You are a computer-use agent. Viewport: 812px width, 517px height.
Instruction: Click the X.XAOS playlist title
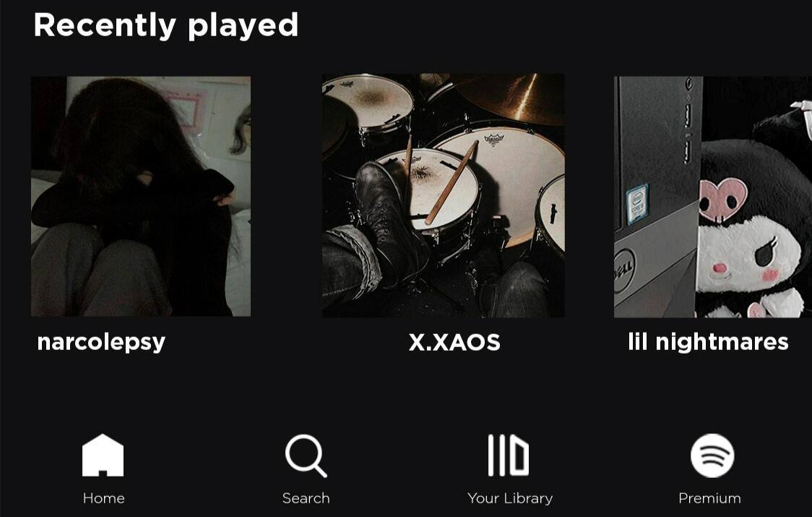(454, 342)
